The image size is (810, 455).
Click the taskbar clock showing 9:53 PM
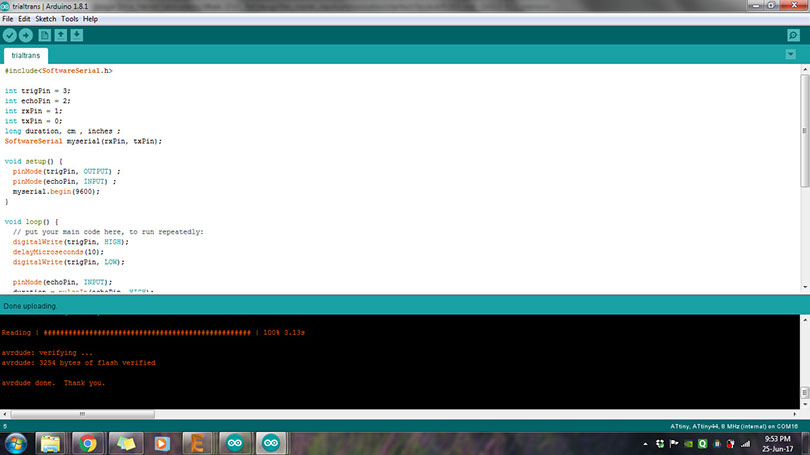(x=777, y=444)
